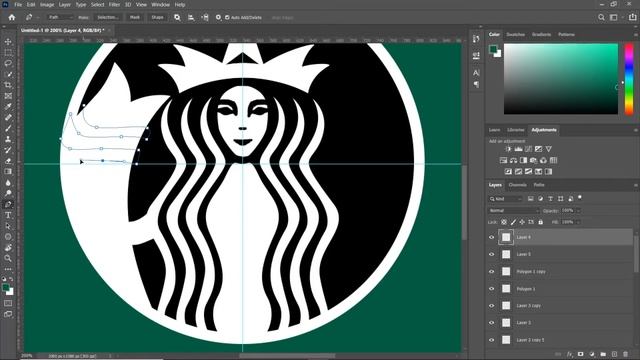Viewport: 640px width, 360px height.
Task: Select the Rectangular Marquee tool
Action: 8,53
